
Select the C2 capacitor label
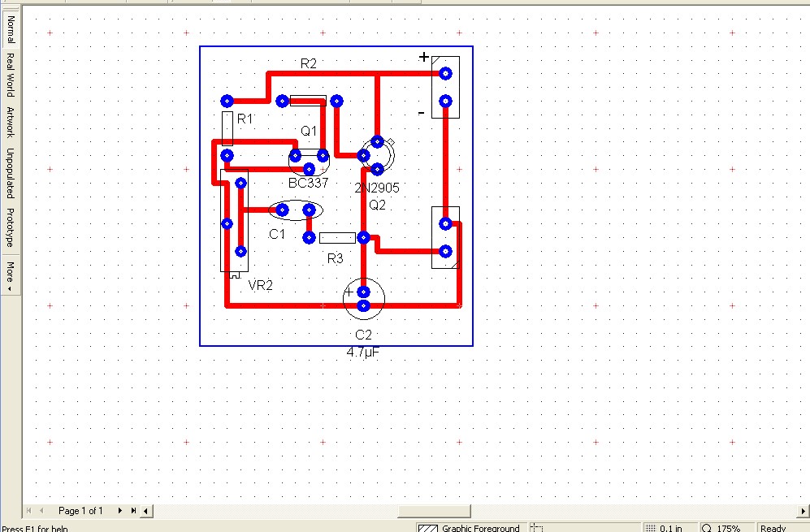point(363,335)
